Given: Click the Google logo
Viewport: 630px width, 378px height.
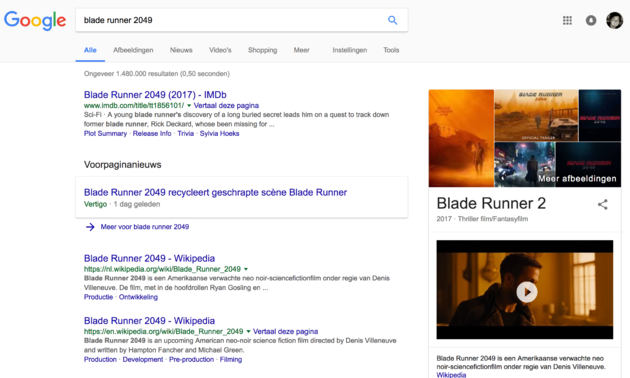Looking at the screenshot, I should [35, 20].
